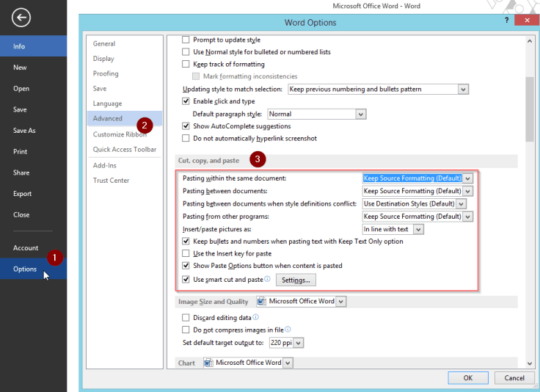
Task: Click Word document icon in Chart section
Action: click(208, 363)
